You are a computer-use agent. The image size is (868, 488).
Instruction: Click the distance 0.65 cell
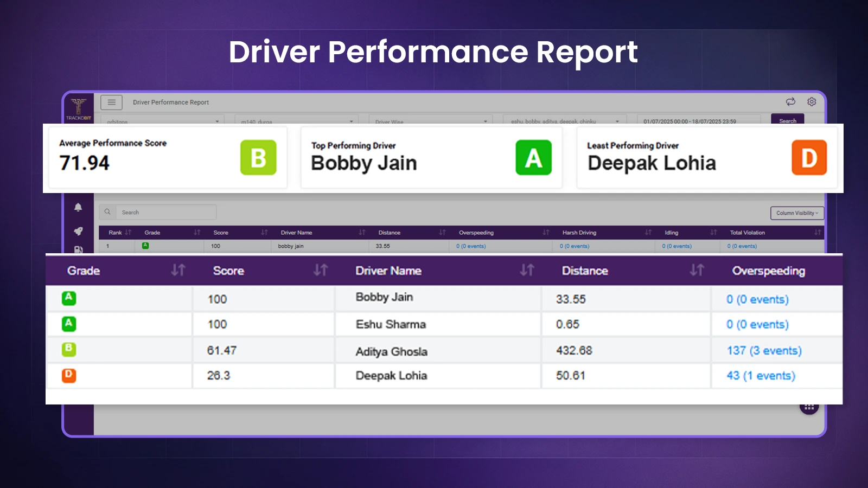pos(567,324)
